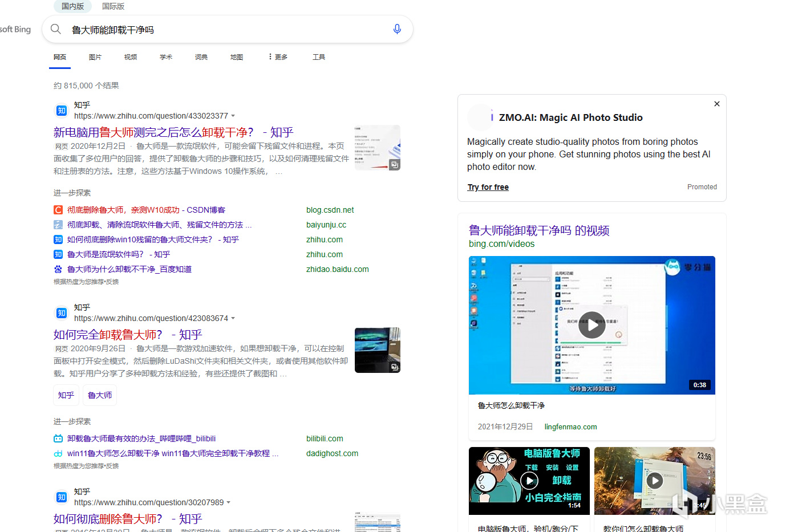Open image overlay icon on laptop thumbnail
The image size is (790, 532).
[394, 367]
